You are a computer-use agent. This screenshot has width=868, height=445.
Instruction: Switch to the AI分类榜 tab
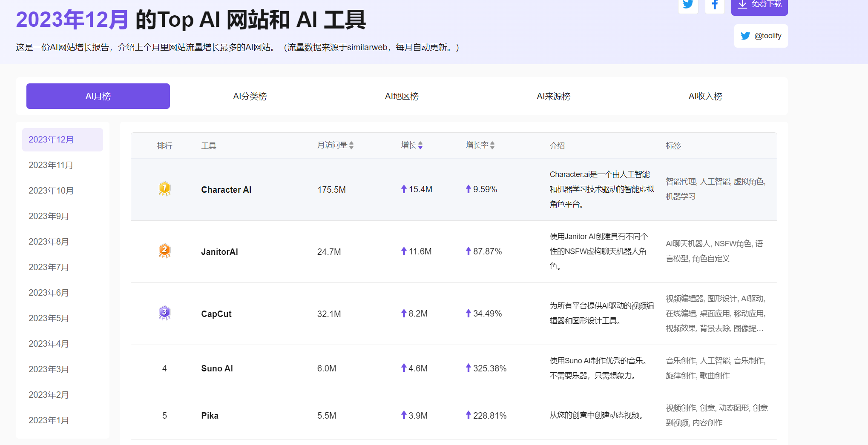point(250,96)
